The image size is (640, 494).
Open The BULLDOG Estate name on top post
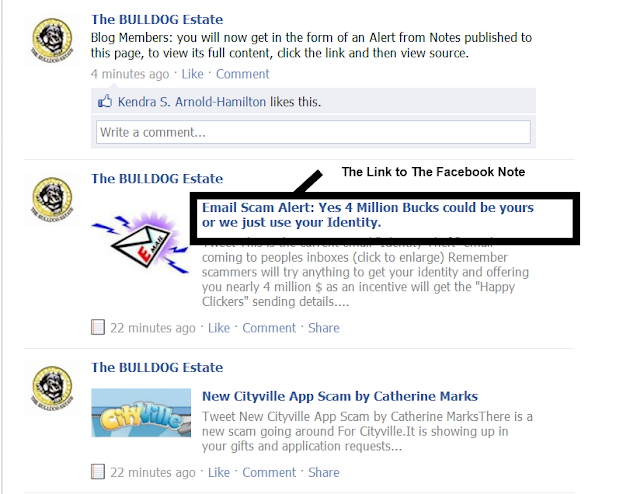(157, 19)
